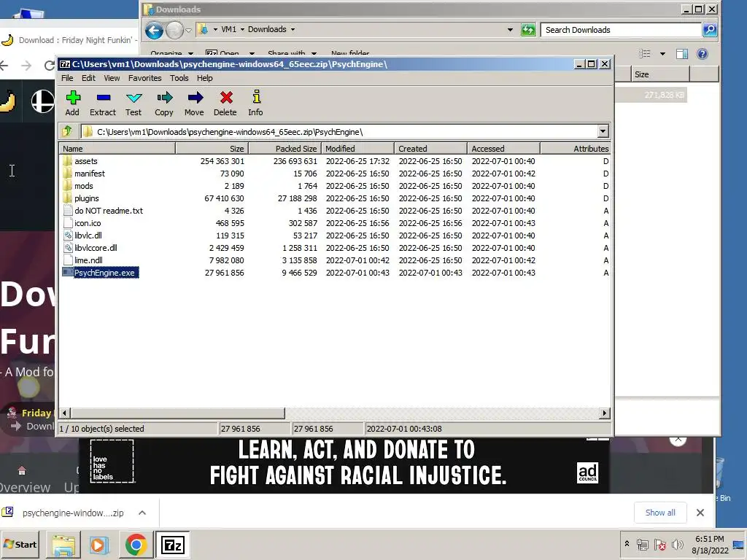
Task: Select do NOT readme.txt file
Action: coord(102,211)
